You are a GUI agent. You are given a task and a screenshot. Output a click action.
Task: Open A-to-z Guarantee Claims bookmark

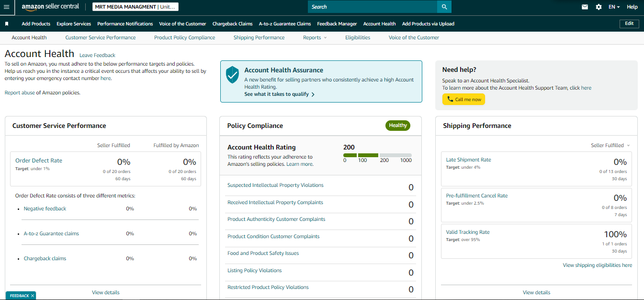pyautogui.click(x=284, y=23)
